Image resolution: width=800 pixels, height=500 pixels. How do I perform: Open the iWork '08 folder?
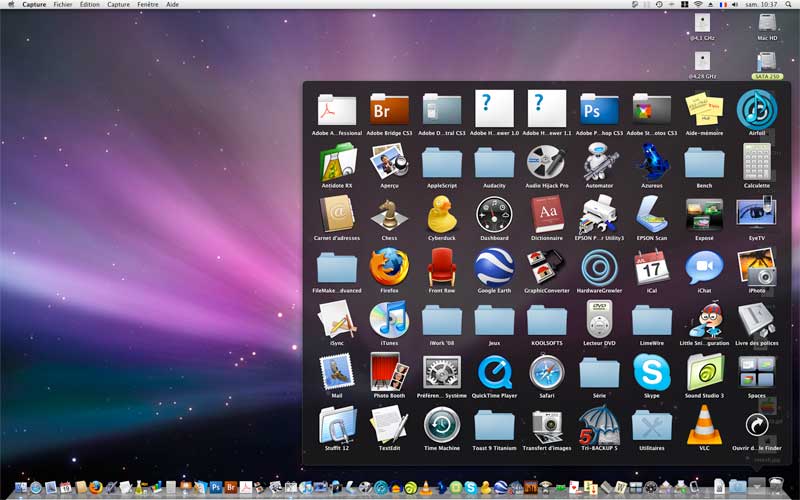point(442,319)
